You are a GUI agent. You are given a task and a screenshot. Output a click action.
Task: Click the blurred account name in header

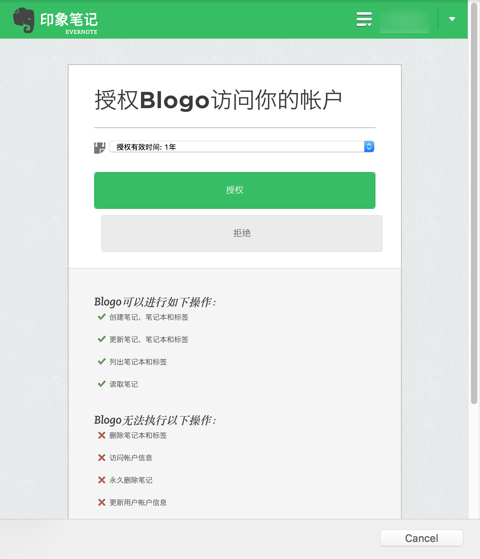pos(404,20)
